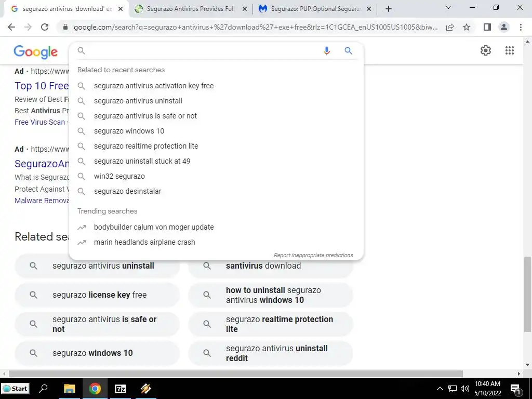The height and width of the screenshot is (399, 532).
Task: Close the Google search tab
Action: [121, 9]
